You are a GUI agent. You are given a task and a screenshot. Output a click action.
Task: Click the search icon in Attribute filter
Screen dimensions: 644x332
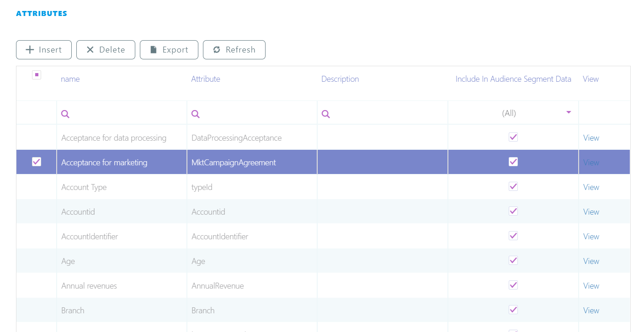pyautogui.click(x=196, y=114)
